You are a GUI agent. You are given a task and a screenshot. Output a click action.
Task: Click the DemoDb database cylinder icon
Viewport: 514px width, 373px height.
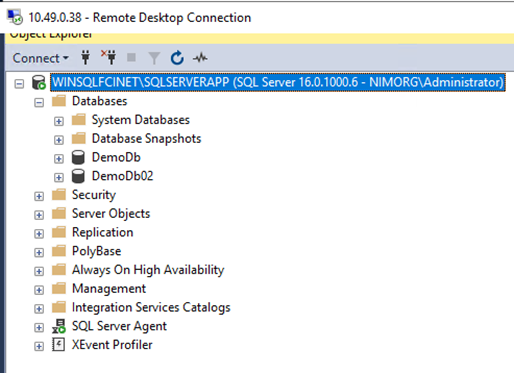[78, 157]
